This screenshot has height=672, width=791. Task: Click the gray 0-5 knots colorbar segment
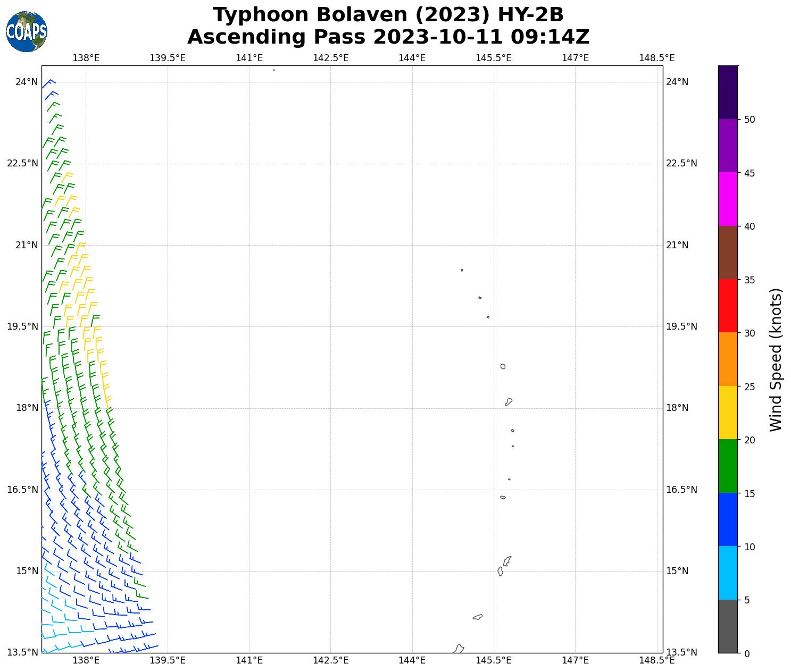coord(727,626)
